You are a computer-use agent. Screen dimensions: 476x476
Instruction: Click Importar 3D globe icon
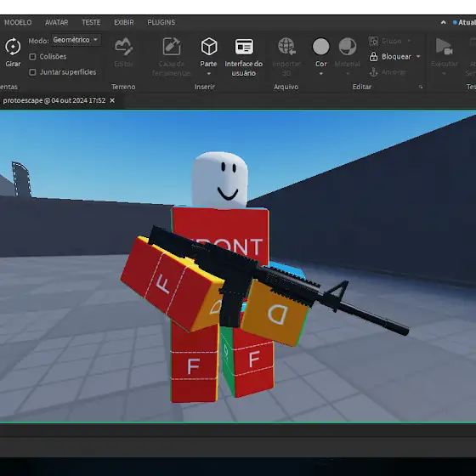coord(286,46)
